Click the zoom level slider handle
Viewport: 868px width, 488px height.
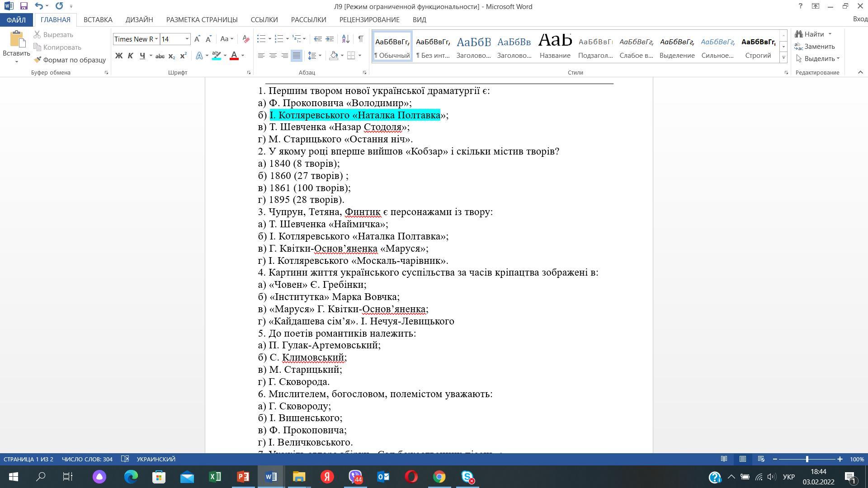tap(807, 459)
